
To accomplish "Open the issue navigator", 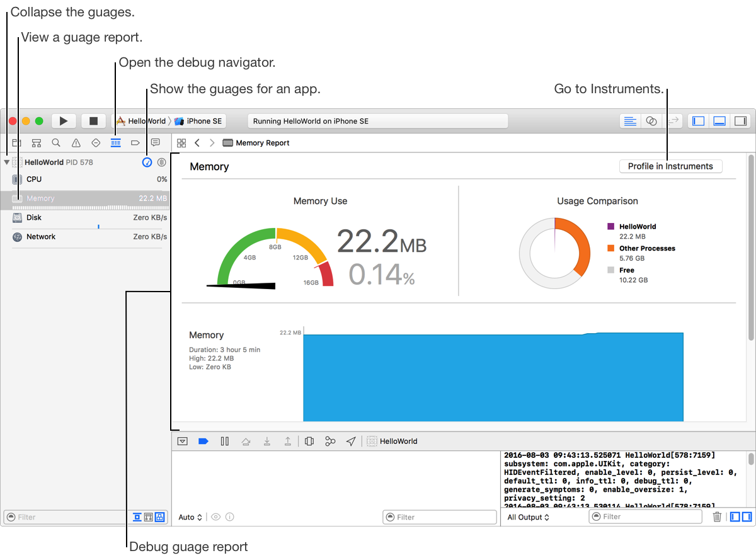I will point(76,143).
